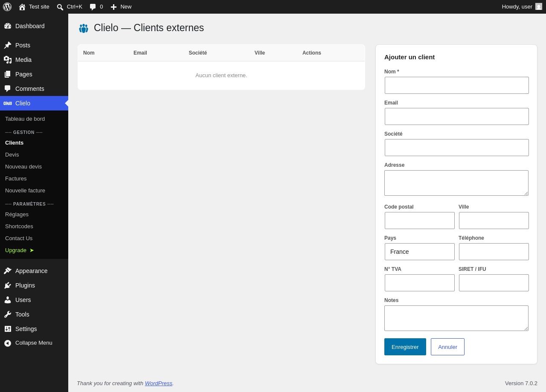Click the group icon beside page title
546x392 pixels.
point(84,28)
